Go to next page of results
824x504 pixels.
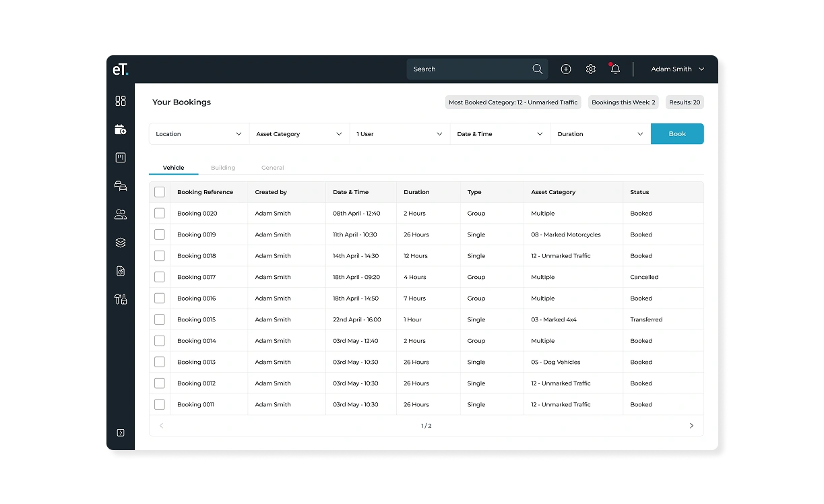tap(691, 426)
